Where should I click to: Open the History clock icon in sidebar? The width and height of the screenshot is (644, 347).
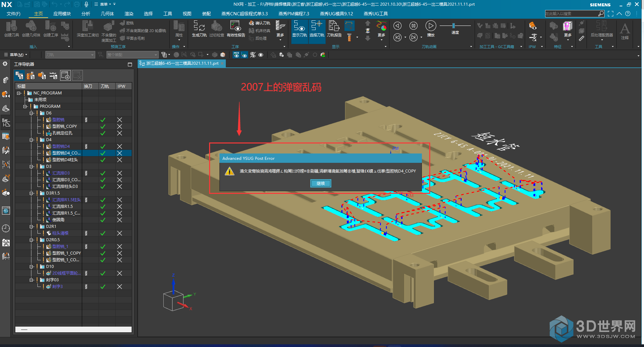pyautogui.click(x=6, y=228)
